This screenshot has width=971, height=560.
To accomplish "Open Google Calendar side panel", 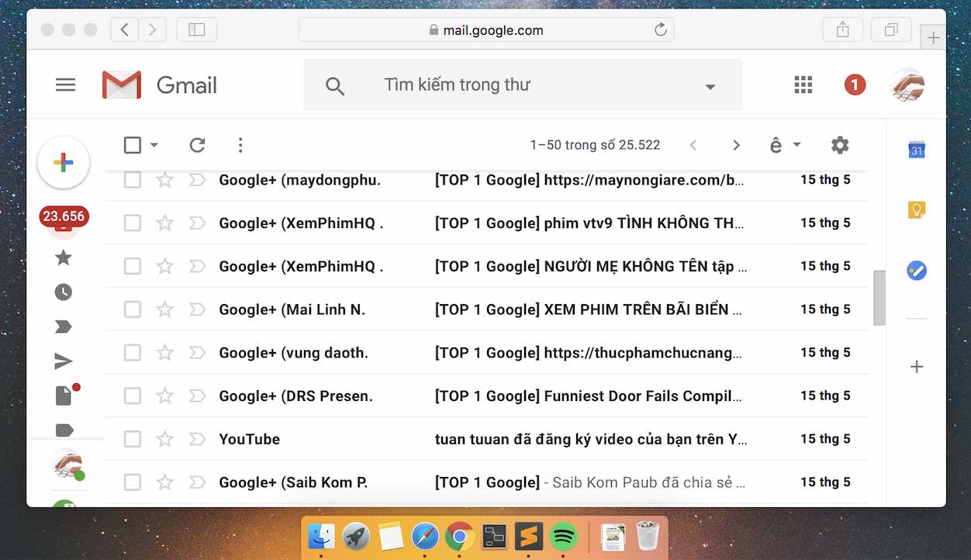I will point(917,150).
